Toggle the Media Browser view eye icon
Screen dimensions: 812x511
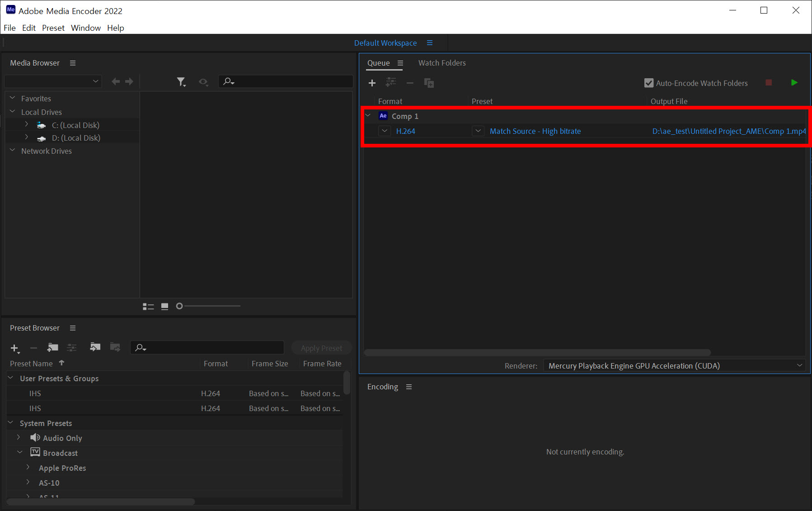(x=204, y=82)
